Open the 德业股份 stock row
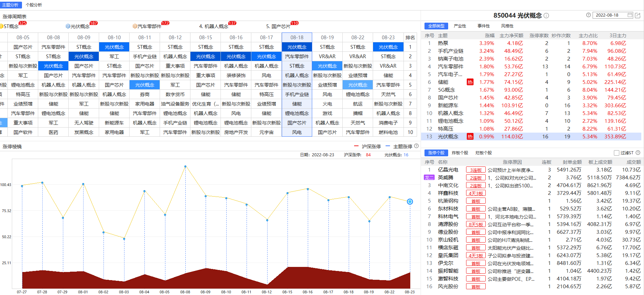Image resolution: width=644 pixels, height=295 pixels. (532, 232)
